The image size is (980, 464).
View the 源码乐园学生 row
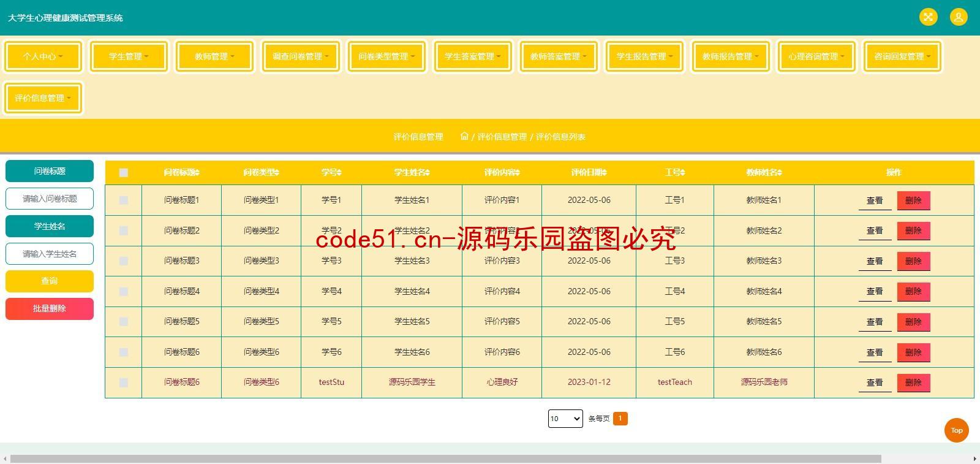(x=875, y=382)
